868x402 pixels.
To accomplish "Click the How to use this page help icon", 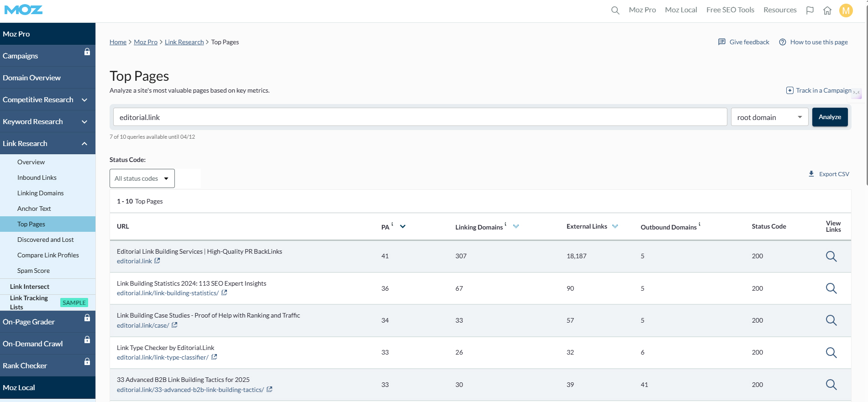I will pyautogui.click(x=783, y=42).
